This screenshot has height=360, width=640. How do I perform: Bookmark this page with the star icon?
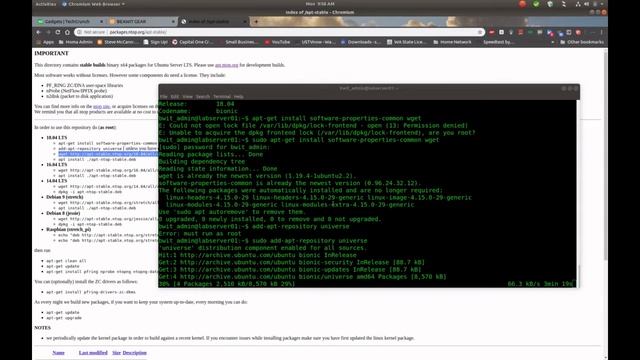480,32
